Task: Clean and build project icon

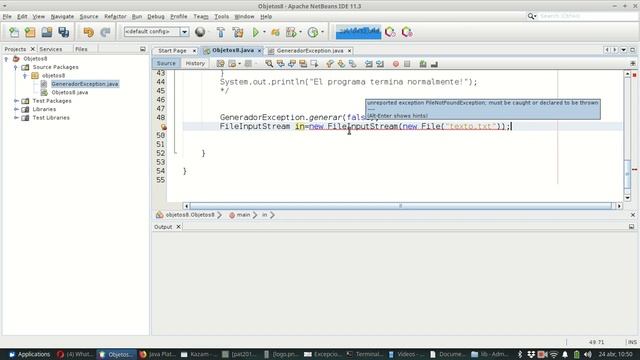Action: [238, 32]
